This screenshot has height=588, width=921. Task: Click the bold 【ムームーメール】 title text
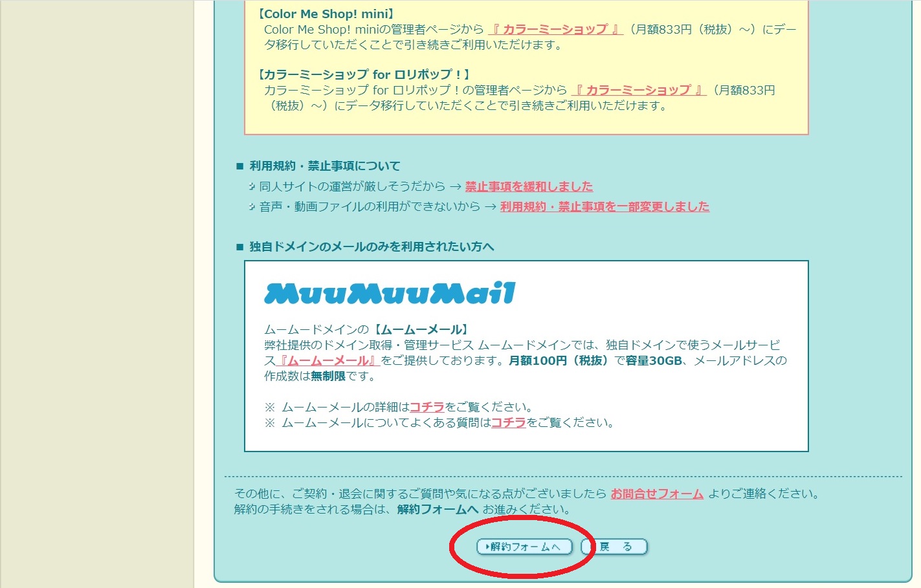[421, 330]
